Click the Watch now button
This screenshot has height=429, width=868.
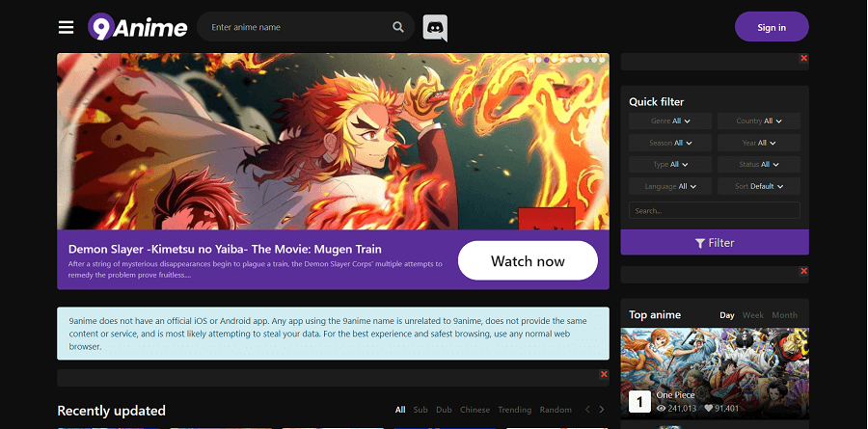[x=528, y=260]
